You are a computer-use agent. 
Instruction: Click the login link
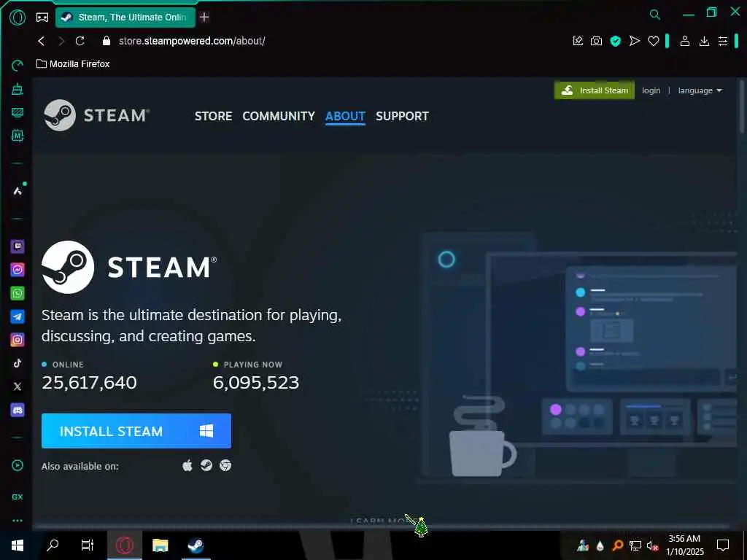coord(651,90)
